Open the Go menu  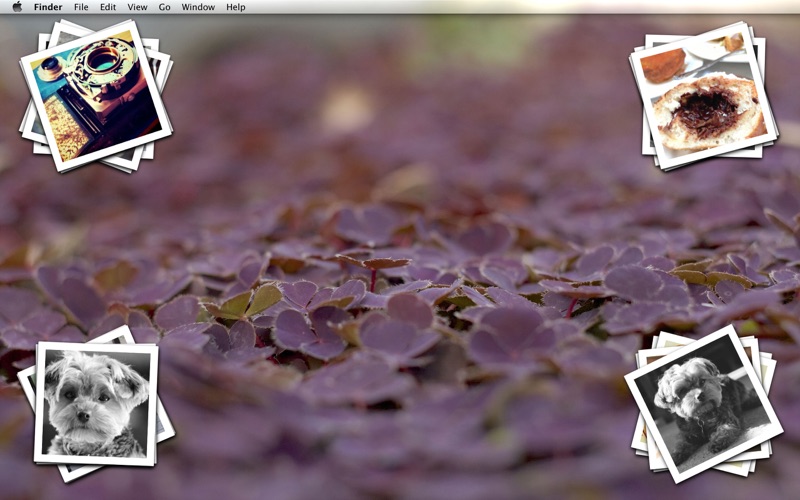pyautogui.click(x=164, y=7)
